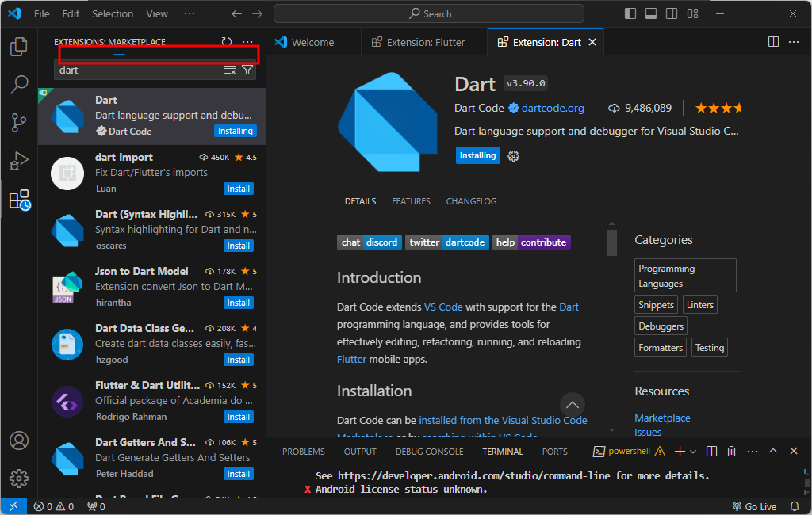
Task: Clear extensions search results
Action: [x=230, y=70]
